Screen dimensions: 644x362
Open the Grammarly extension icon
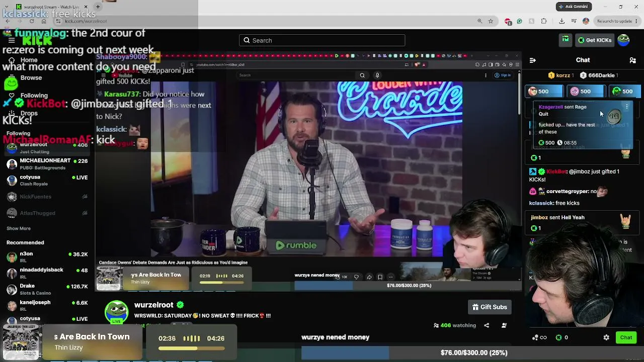coord(519,21)
